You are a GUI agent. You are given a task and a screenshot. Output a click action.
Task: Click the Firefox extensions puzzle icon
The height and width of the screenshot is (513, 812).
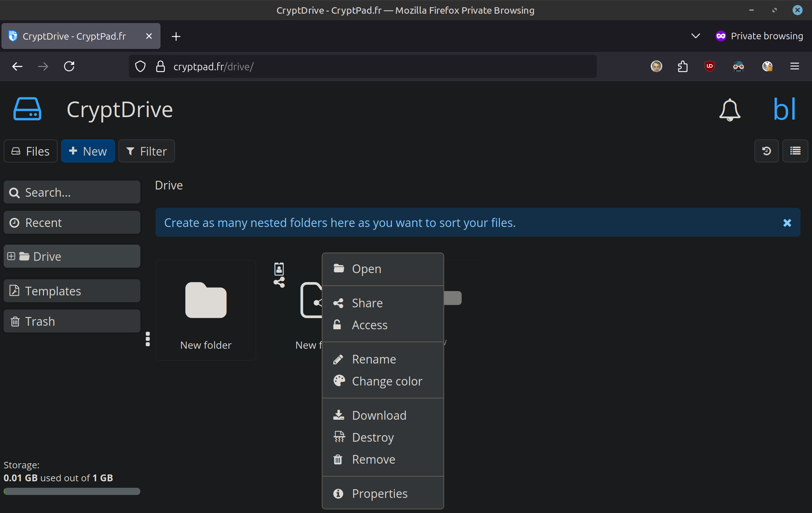[x=682, y=66]
